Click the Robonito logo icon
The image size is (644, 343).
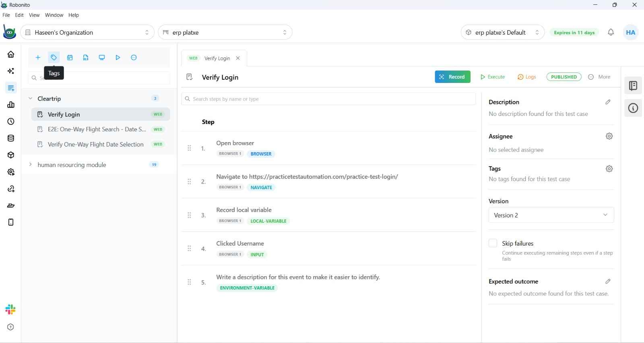coord(10,32)
